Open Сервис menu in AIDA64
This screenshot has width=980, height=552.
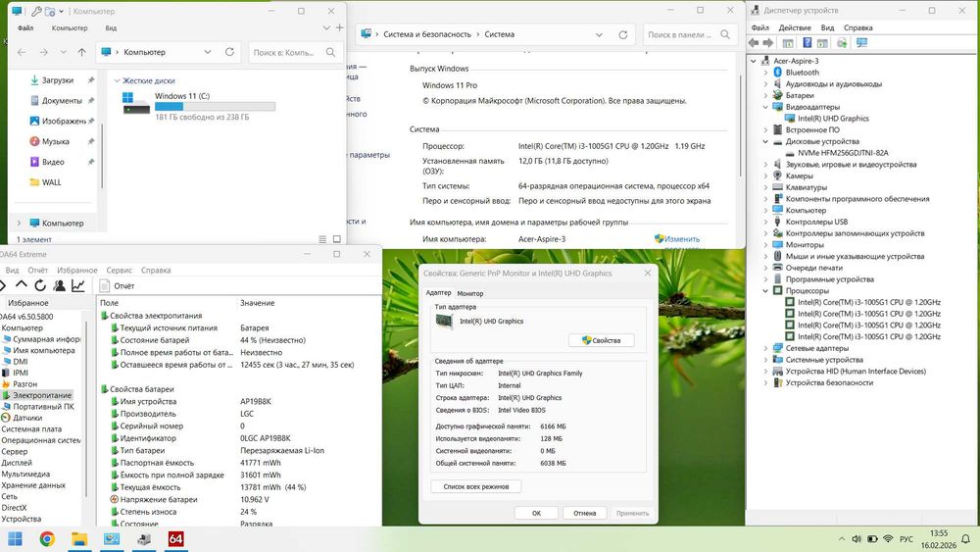[119, 270]
